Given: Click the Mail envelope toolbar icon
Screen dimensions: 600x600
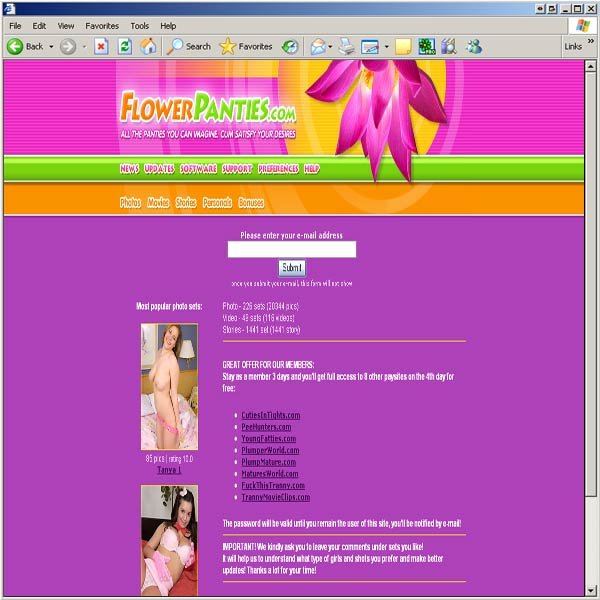Looking at the screenshot, I should pyautogui.click(x=318, y=47).
